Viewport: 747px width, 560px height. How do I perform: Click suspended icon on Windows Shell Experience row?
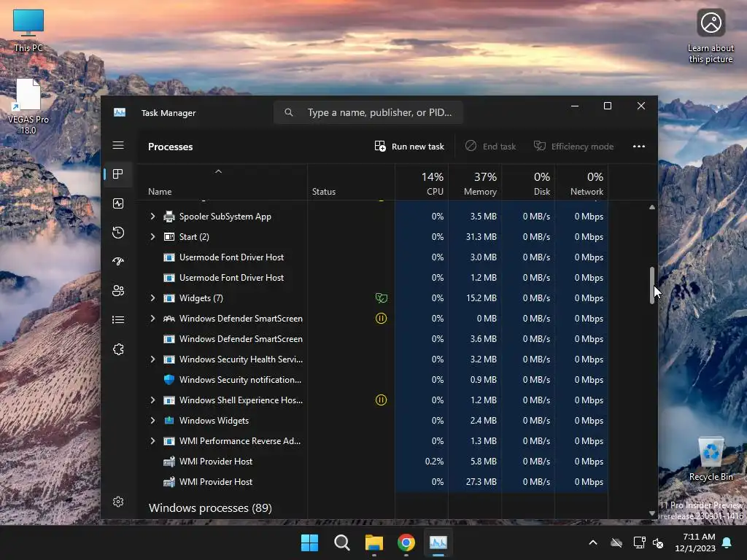pos(381,400)
